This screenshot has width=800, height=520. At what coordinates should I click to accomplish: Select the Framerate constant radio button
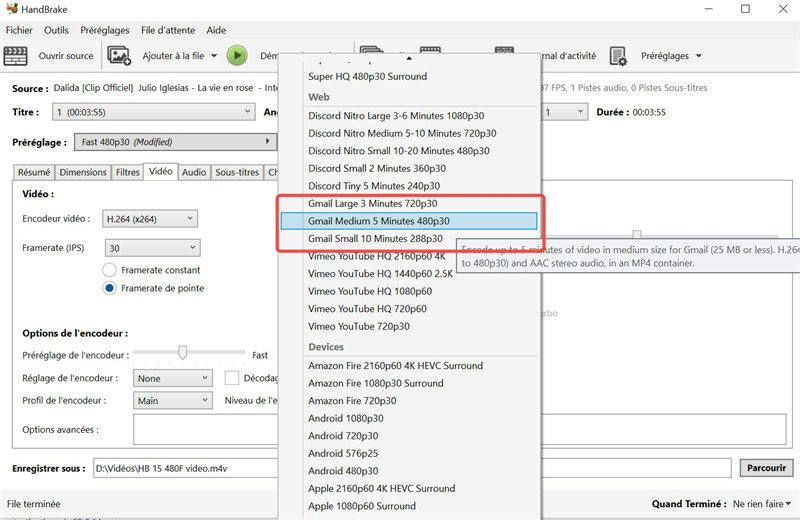tap(109, 270)
